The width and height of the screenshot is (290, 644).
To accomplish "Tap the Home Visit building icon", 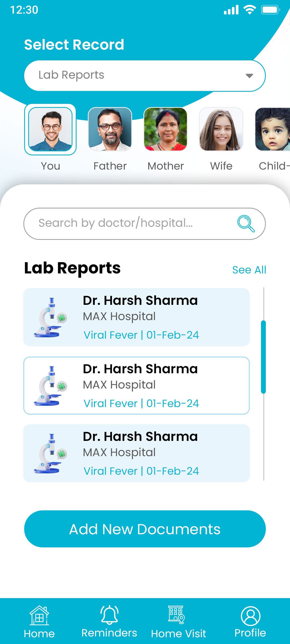I will pos(176,615).
